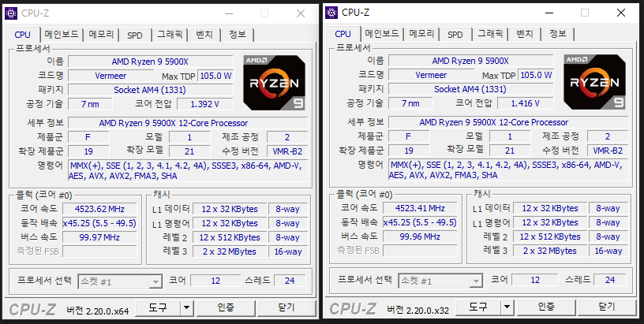Screen dimensions: 644x324
Task: Click the 이름 field in the x32 window
Action: pyautogui.click(x=470, y=61)
